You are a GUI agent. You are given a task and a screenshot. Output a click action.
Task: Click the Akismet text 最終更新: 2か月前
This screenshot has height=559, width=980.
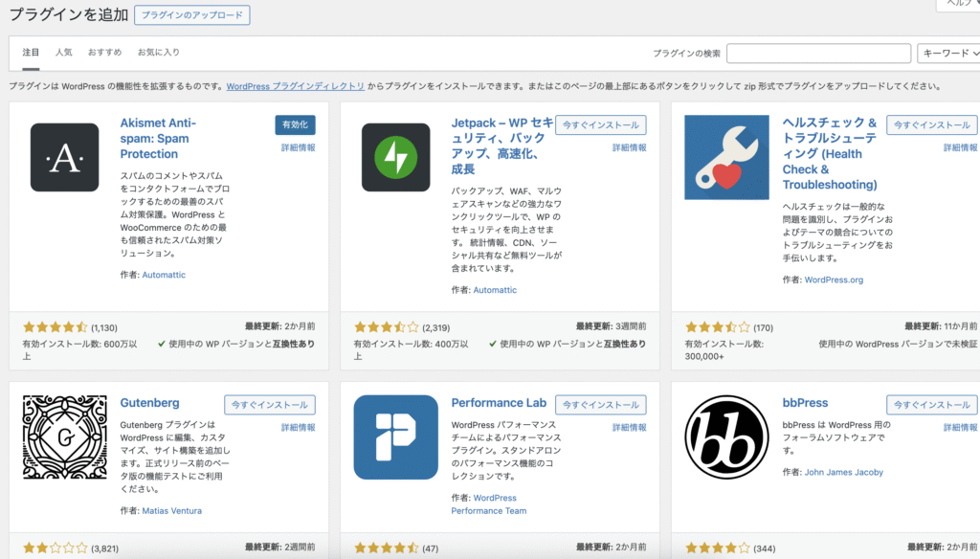pos(280,326)
